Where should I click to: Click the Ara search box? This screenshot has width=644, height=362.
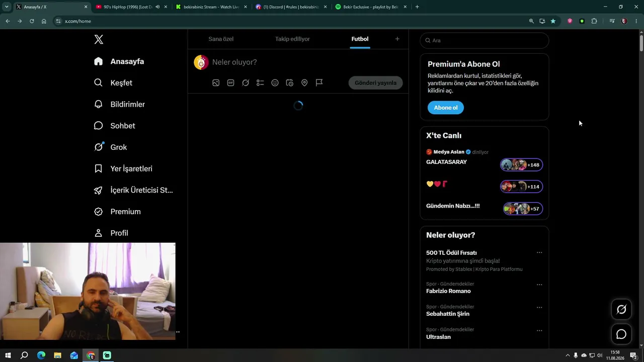[x=485, y=40]
